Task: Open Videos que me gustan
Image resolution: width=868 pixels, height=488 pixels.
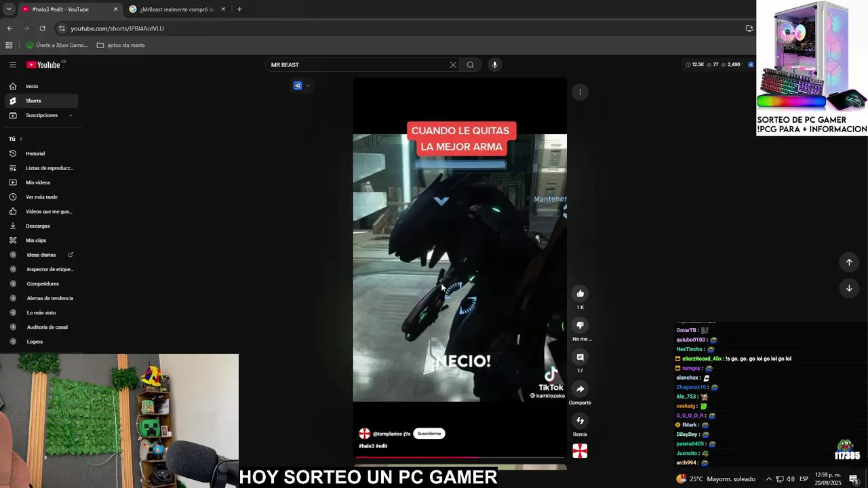Action: tap(41, 211)
